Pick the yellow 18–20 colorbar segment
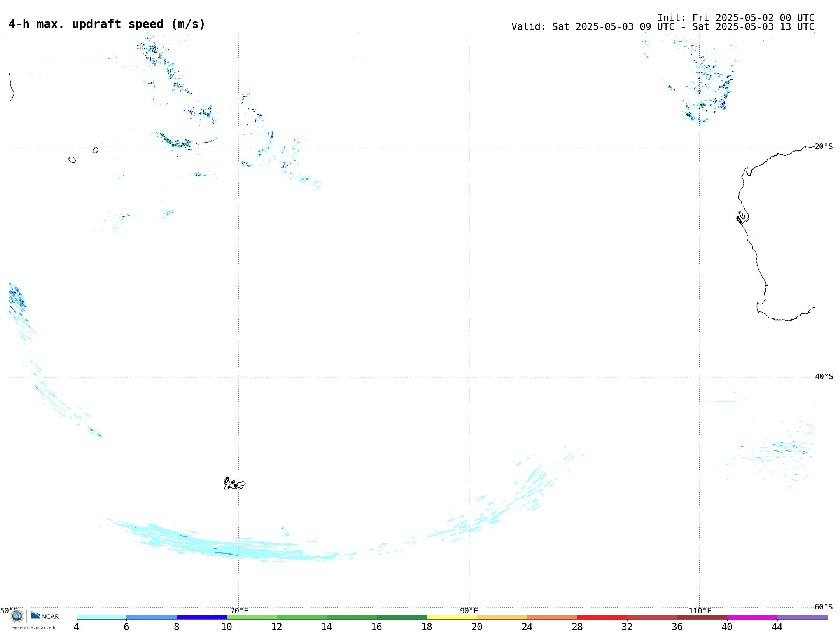 (x=452, y=617)
